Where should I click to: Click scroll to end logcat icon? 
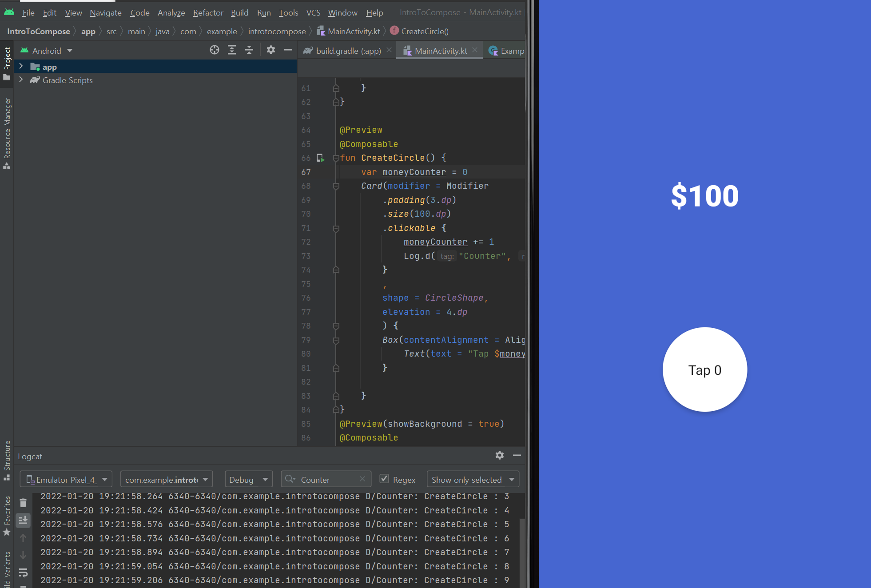(x=23, y=520)
